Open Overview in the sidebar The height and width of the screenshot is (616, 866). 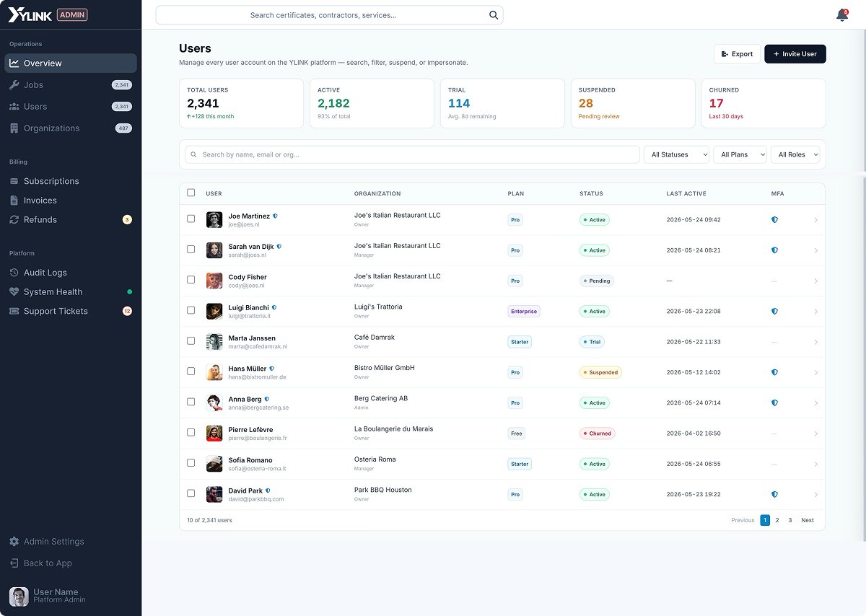coord(71,63)
